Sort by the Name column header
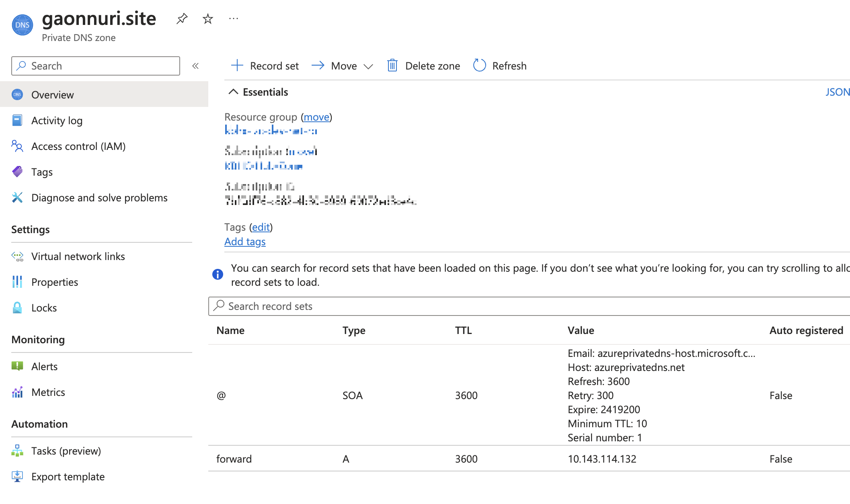Viewport: 850px width, 504px height. pyautogui.click(x=230, y=330)
